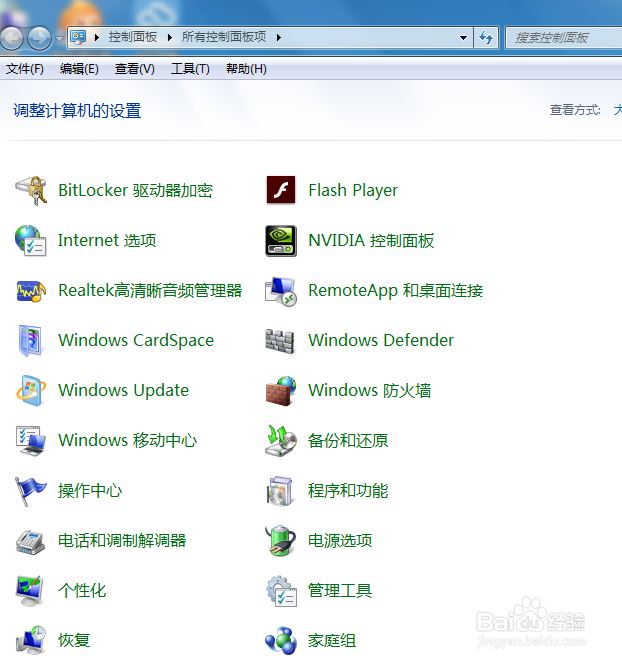The image size is (622, 663).
Task: Open the address bar history dropdown arrow
Action: [463, 38]
